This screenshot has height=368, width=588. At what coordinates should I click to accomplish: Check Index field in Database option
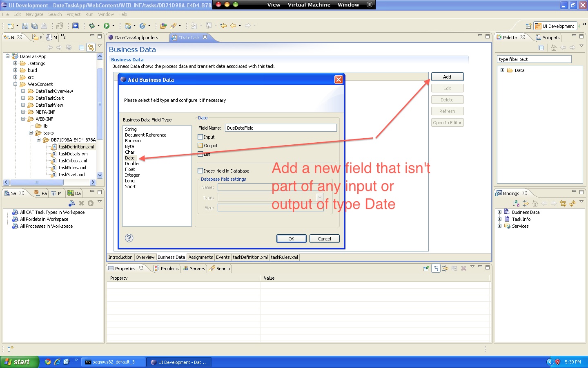point(200,171)
